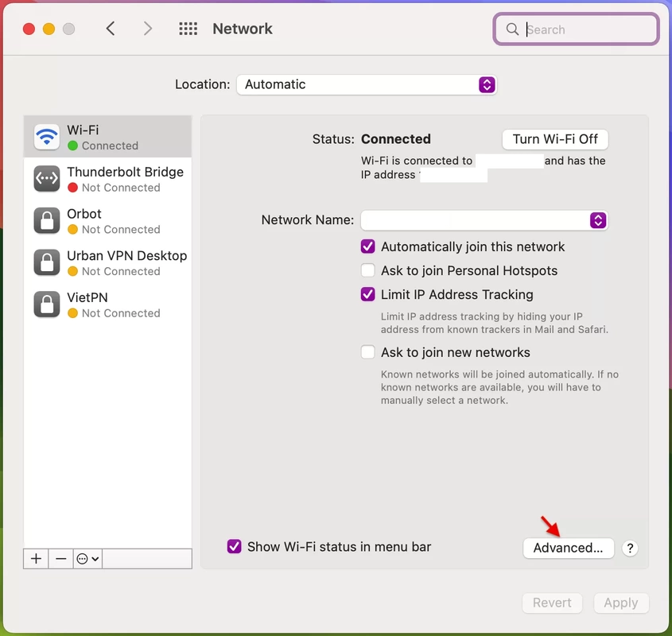The image size is (672, 636).
Task: Click the Orbot service name
Action: coord(84,213)
